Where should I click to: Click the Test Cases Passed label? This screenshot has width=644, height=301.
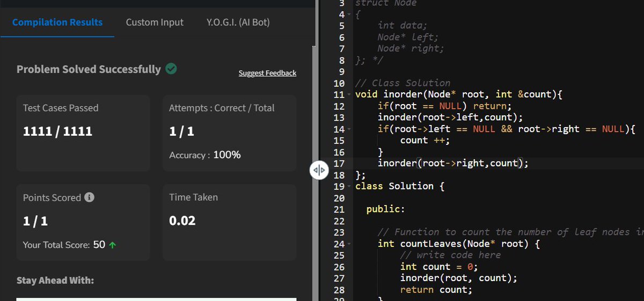point(61,108)
